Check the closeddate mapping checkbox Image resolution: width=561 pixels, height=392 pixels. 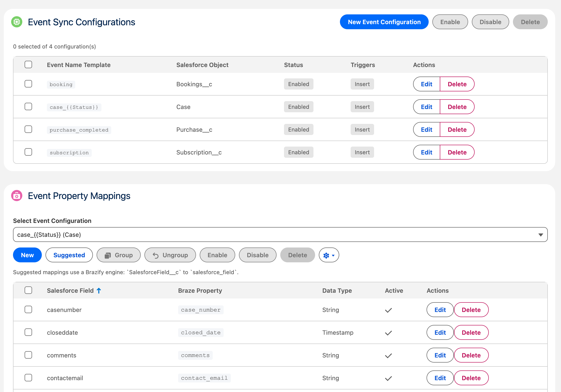[28, 332]
